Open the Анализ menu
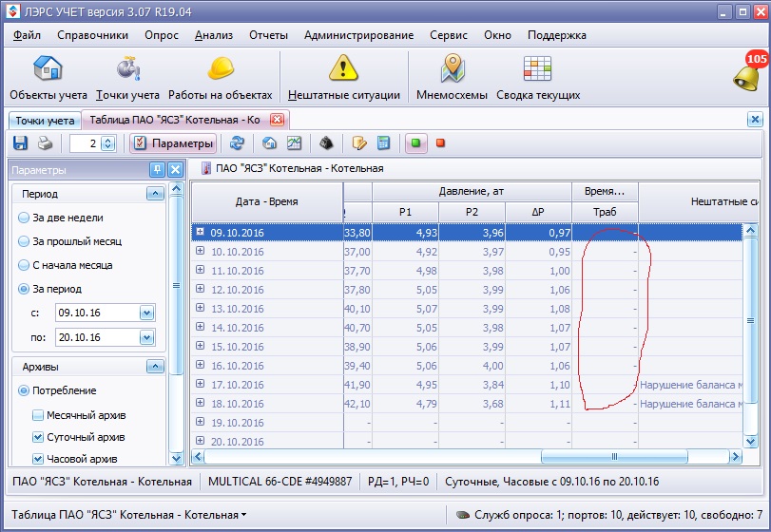This screenshot has height=532, width=771. pos(214,35)
